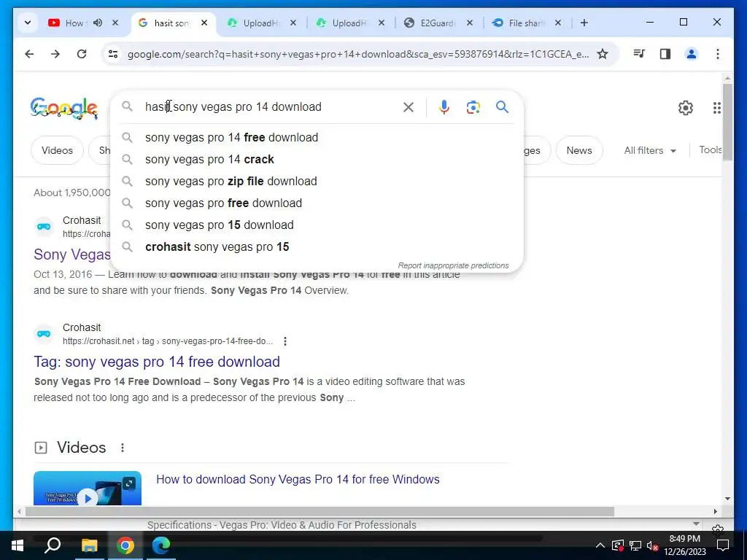The height and width of the screenshot is (560, 747).
Task: Expand the All filters dropdown
Action: (650, 150)
